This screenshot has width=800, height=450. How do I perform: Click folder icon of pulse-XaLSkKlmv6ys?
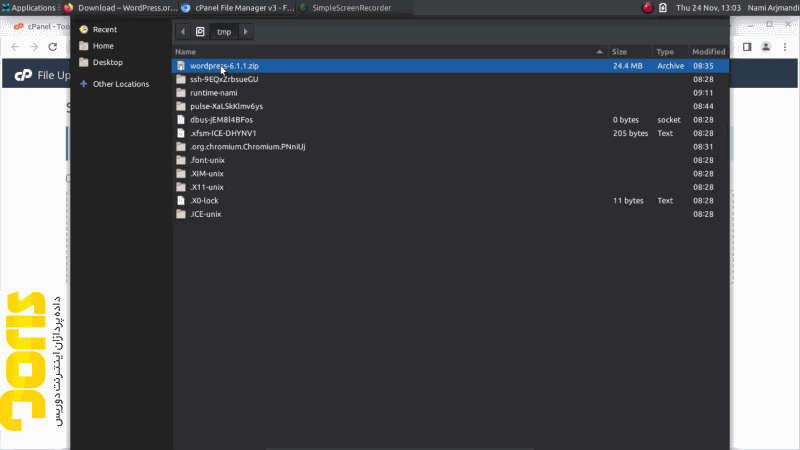point(181,106)
